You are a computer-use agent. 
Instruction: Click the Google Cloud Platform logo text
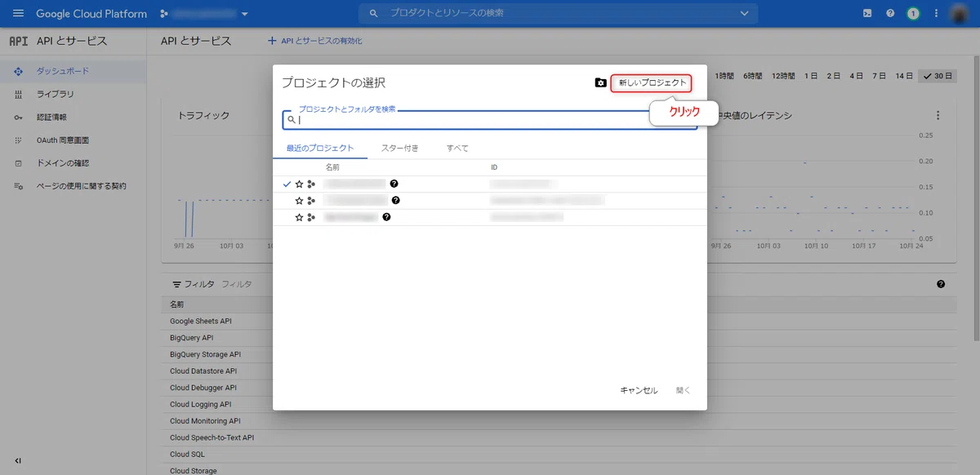tap(91, 14)
